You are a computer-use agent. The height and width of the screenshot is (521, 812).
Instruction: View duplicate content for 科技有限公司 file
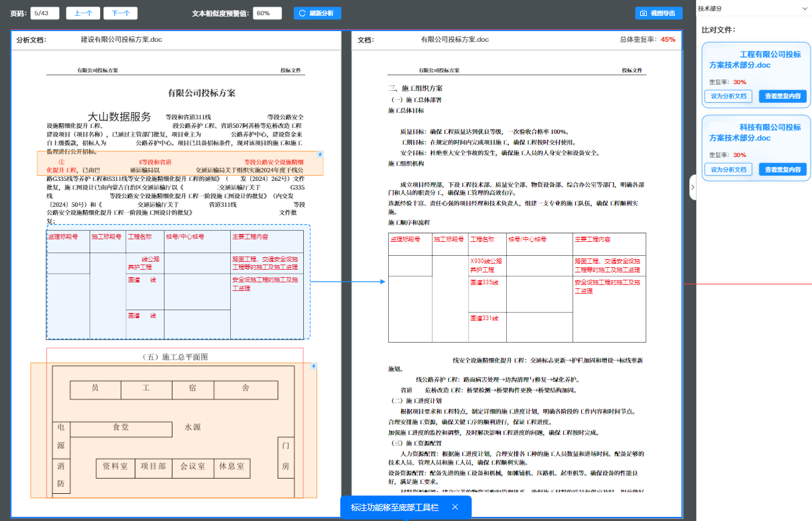pyautogui.click(x=783, y=169)
